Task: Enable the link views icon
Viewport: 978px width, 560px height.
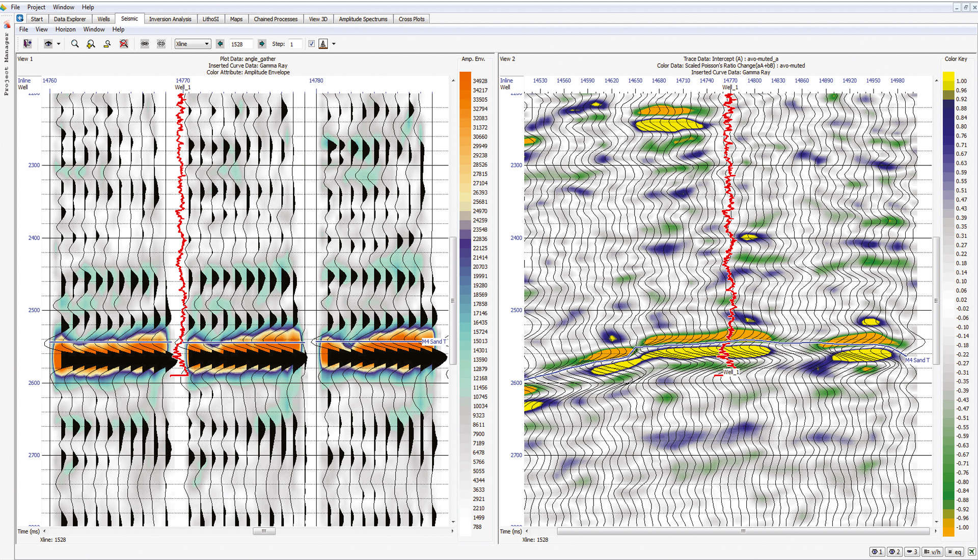Action: click(x=145, y=44)
